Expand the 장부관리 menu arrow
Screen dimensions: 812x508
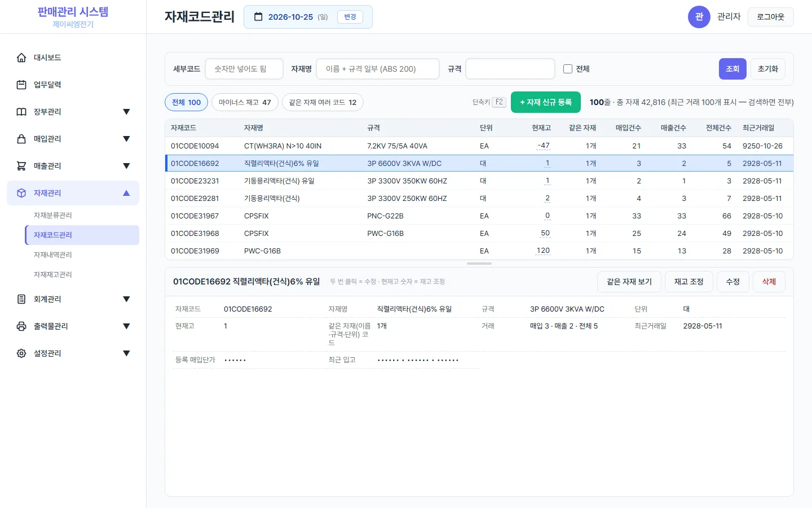coord(126,112)
